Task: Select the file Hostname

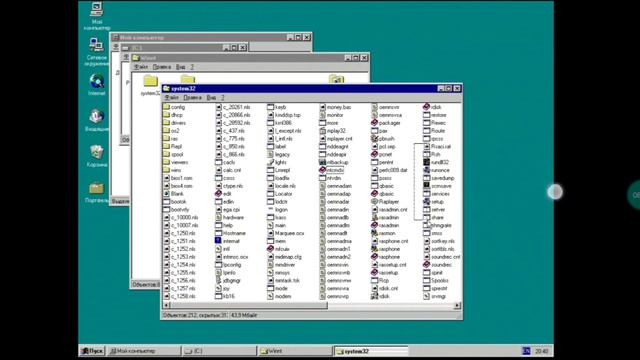Action: 230,233
